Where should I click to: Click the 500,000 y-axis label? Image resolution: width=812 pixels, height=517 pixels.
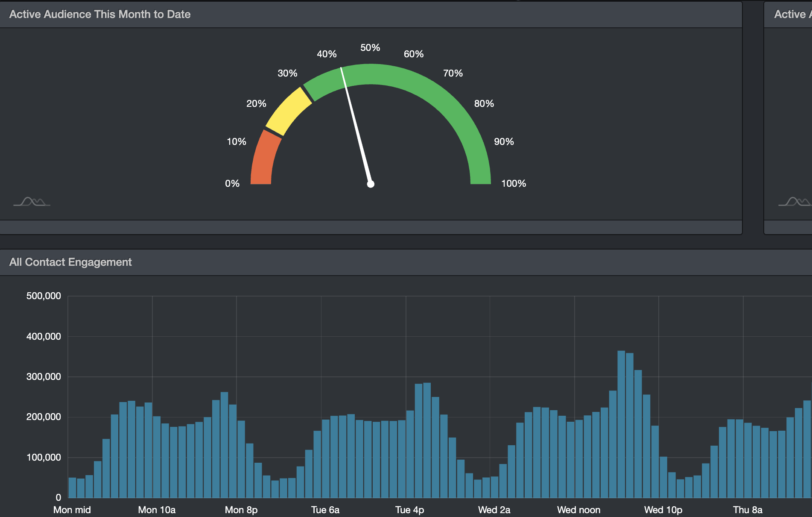coord(44,296)
